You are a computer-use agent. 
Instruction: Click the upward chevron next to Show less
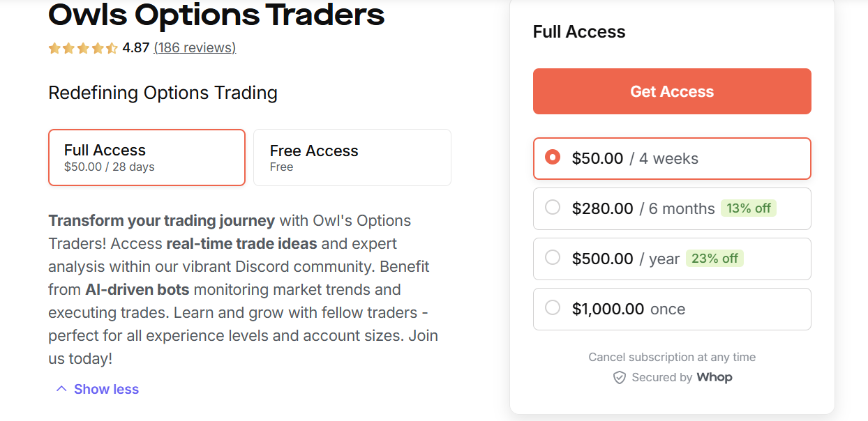click(60, 388)
